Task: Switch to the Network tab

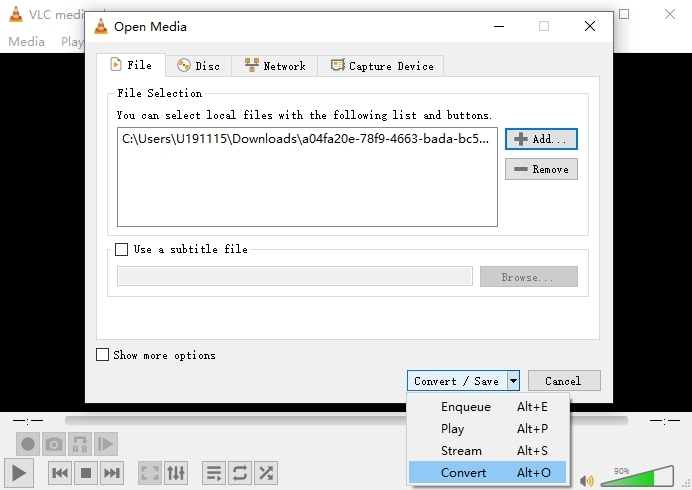Action: [275, 66]
